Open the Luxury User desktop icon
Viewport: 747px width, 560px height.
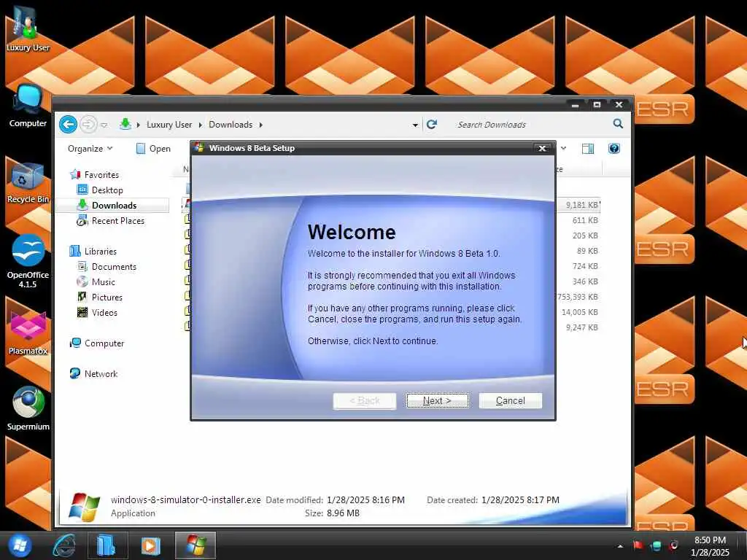[x=28, y=28]
